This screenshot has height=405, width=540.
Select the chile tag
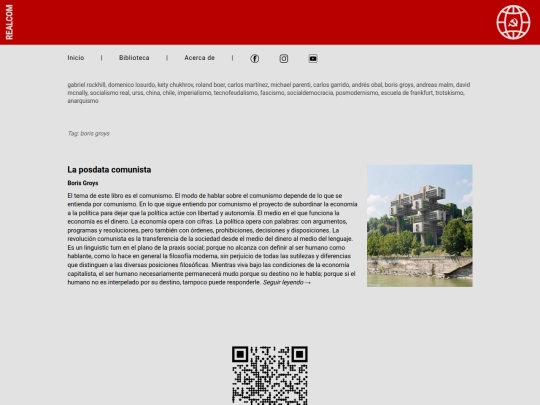168,93
